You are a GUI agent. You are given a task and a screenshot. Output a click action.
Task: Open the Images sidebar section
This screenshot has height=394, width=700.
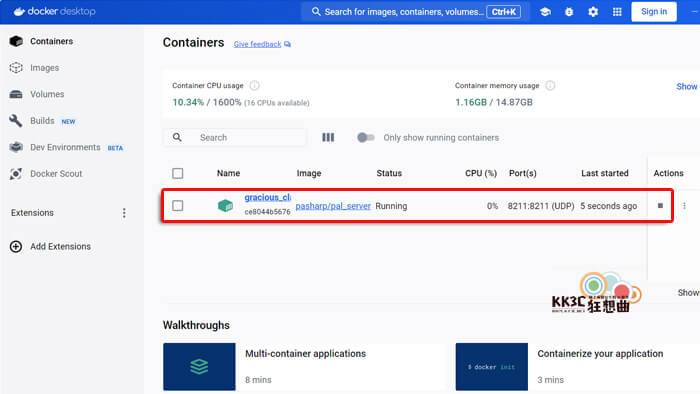44,68
